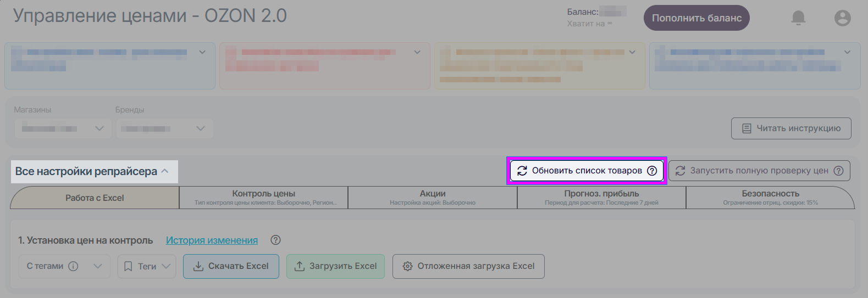Click question mark icon next to История изменения

pyautogui.click(x=276, y=240)
